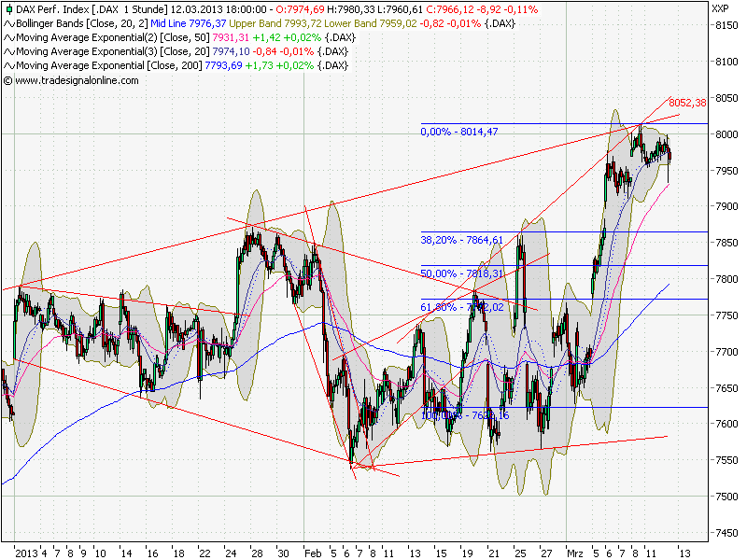
Task: Click the 7450 price axis tick
Action: [726, 533]
